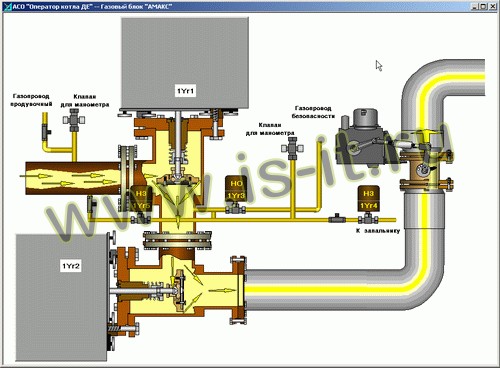
Task: Click the small black tee valve before 1Yr4
Action: coord(337,219)
